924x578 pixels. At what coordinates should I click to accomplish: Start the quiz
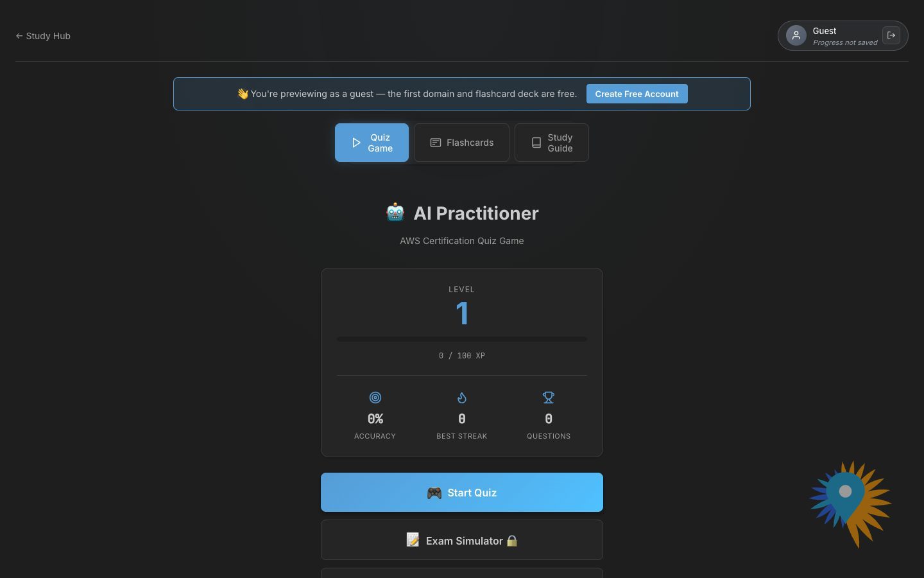[x=462, y=493]
